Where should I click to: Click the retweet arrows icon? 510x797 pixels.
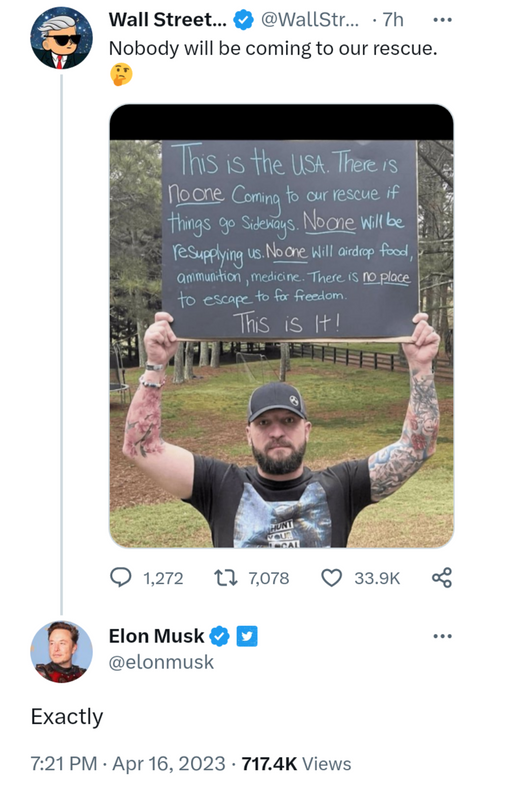tap(225, 578)
